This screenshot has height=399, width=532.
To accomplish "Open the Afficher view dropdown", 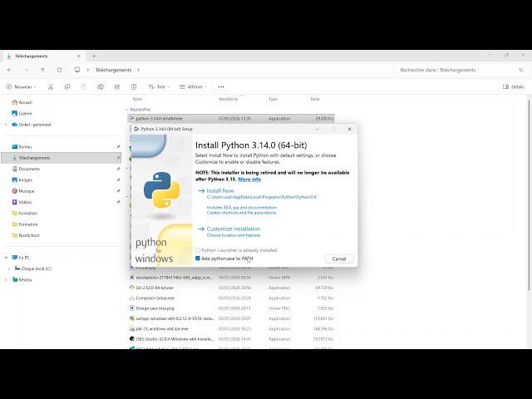I will point(193,86).
